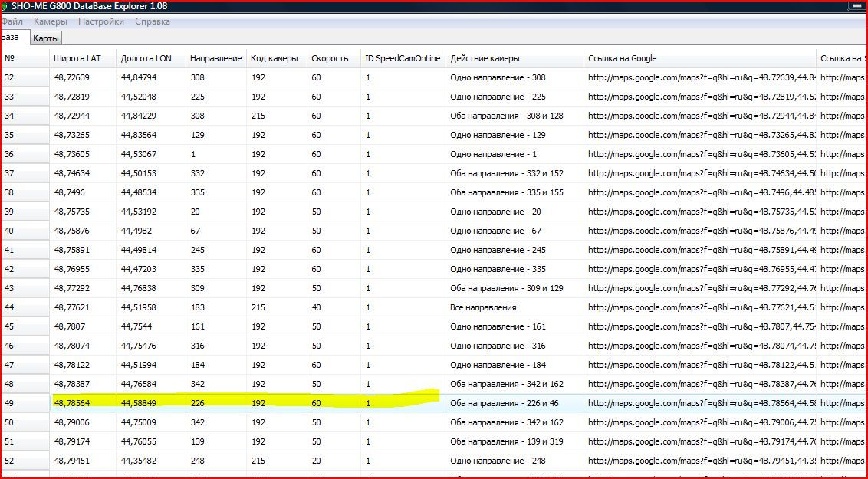Screen dimensions: 868x479
Task: Sort by the Код камеры column header
Action: (x=275, y=58)
